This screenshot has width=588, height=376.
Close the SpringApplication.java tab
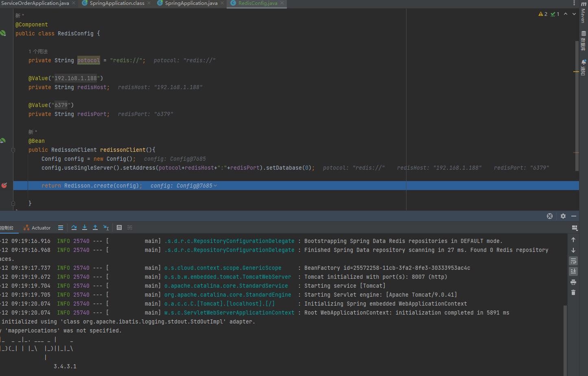[x=222, y=3]
